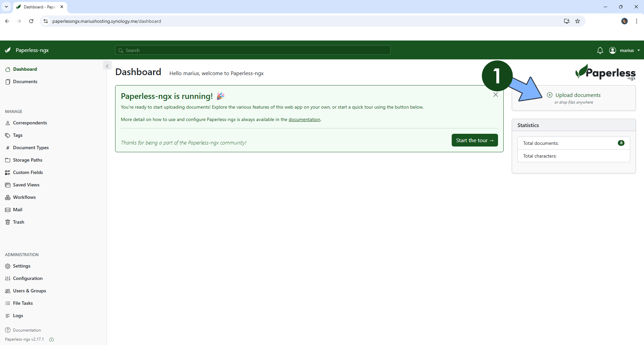
Task: Click the Total characters row
Action: click(574, 156)
